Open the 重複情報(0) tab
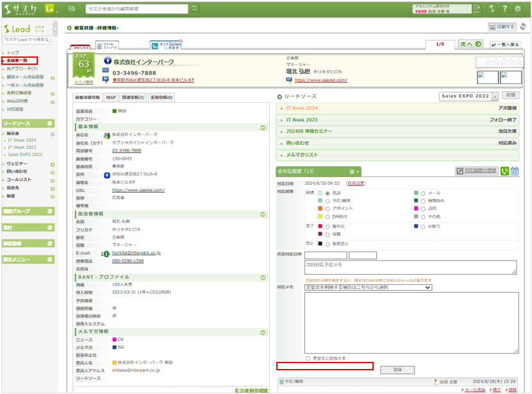Screen dimensions: 532x394 click(162, 98)
